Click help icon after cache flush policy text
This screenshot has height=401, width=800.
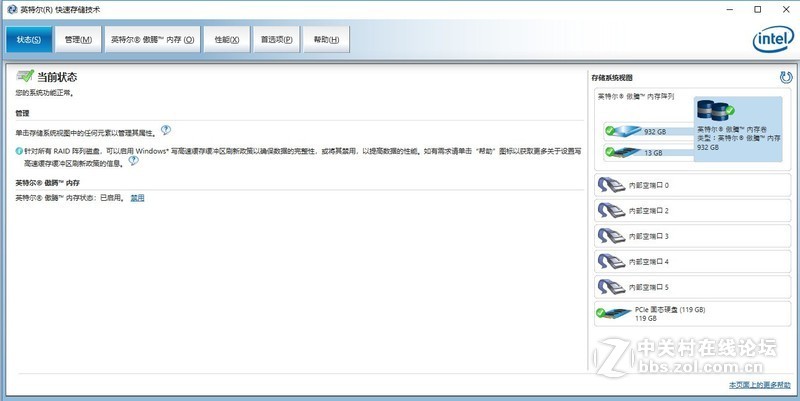[x=133, y=161]
